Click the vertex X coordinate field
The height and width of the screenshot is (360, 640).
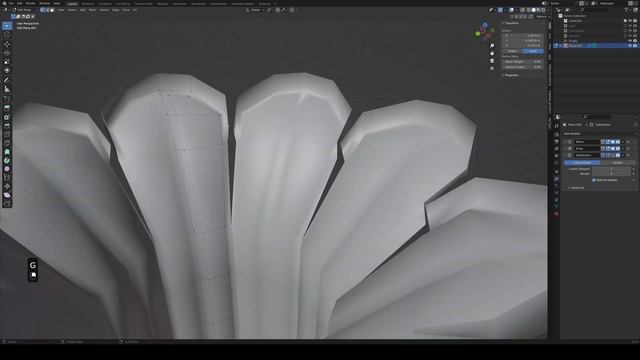(523, 36)
